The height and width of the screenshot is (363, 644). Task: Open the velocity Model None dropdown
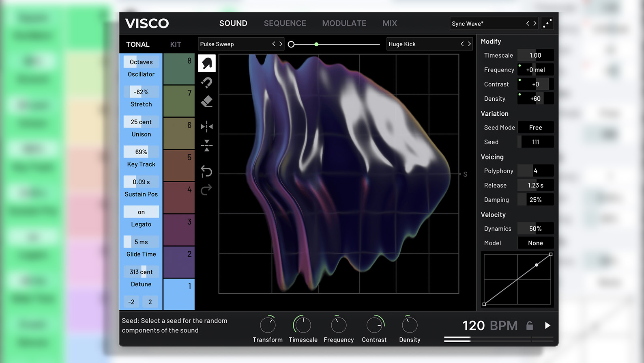pos(535,243)
